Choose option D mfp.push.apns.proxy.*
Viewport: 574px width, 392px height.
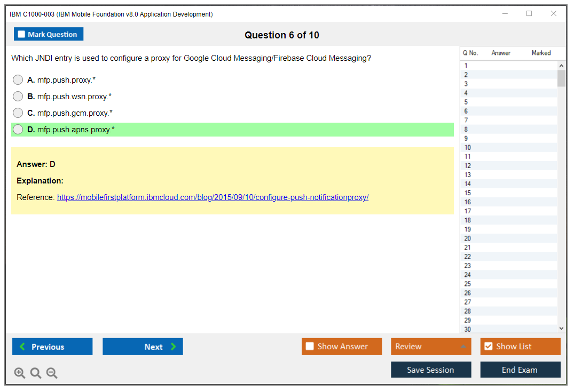pos(18,130)
